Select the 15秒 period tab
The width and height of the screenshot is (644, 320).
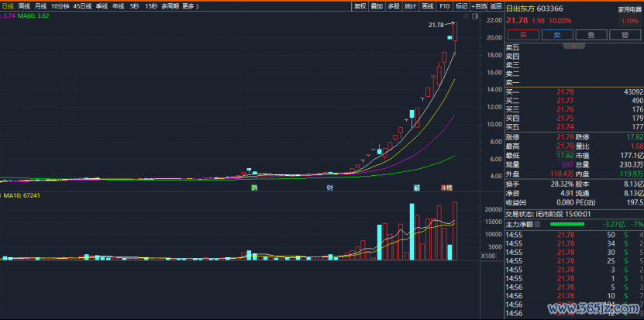[x=151, y=6]
